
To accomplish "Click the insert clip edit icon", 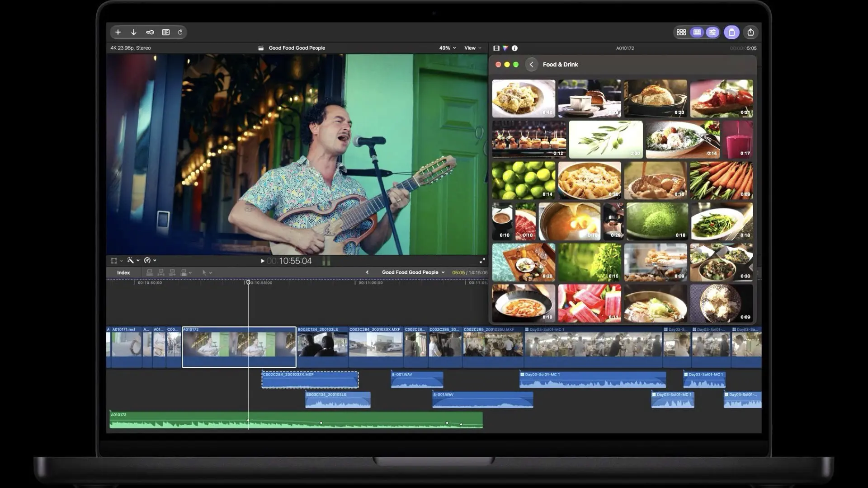I will coord(161,272).
